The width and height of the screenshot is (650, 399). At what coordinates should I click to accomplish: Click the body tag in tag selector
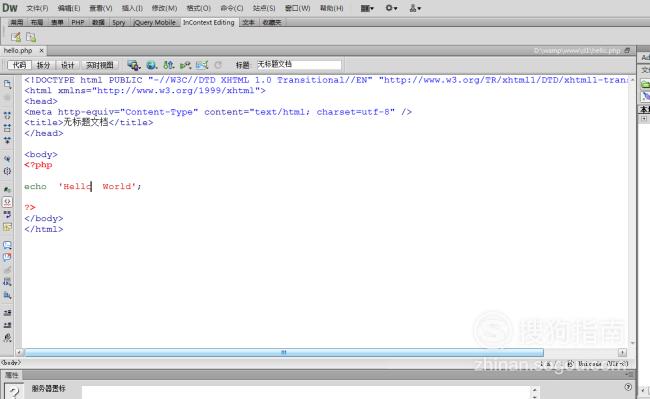pyautogui.click(x=11, y=363)
